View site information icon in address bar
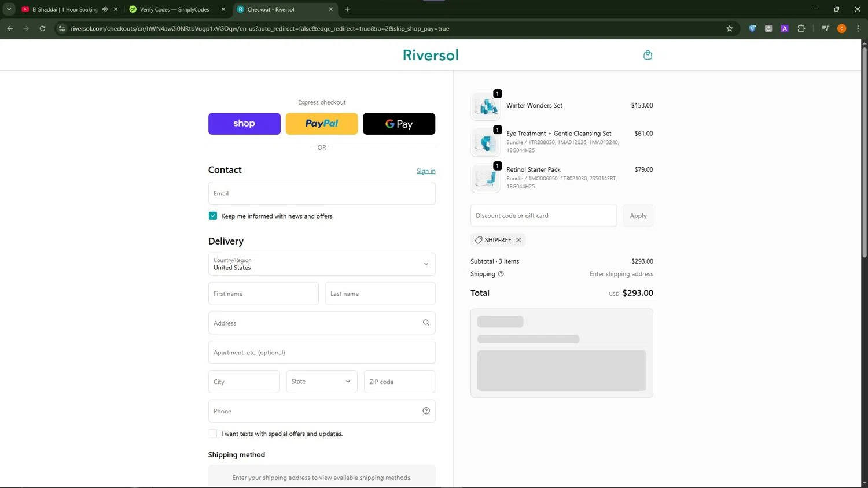The height and width of the screenshot is (488, 868). (62, 28)
